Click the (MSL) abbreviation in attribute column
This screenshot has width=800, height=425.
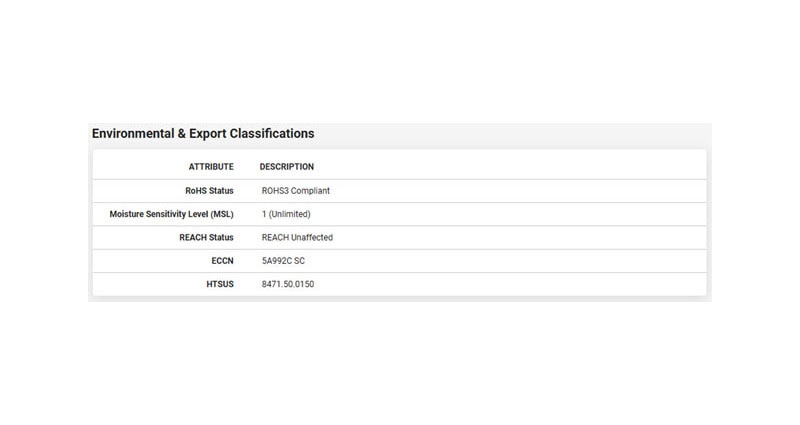tap(222, 214)
